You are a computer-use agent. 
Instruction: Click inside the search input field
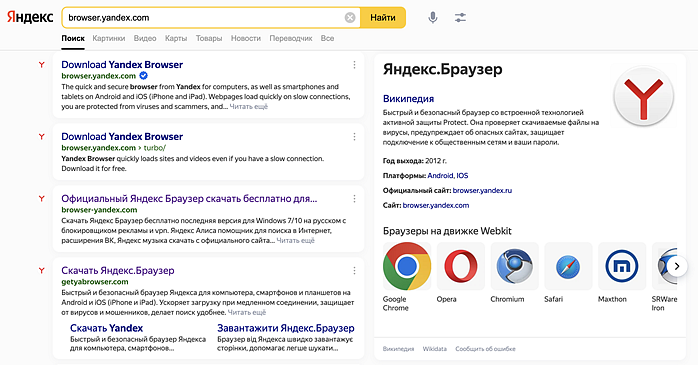(205, 18)
